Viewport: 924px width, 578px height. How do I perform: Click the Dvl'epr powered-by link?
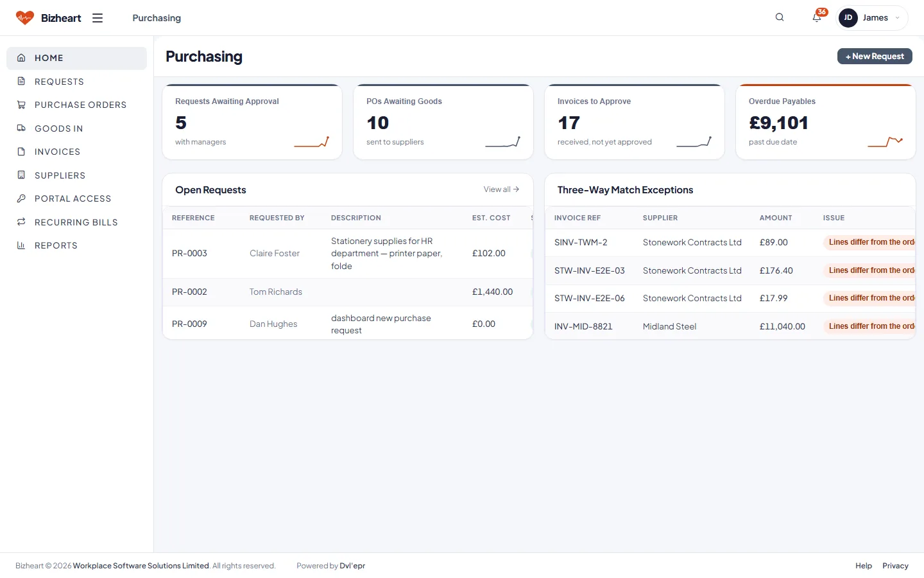tap(352, 566)
